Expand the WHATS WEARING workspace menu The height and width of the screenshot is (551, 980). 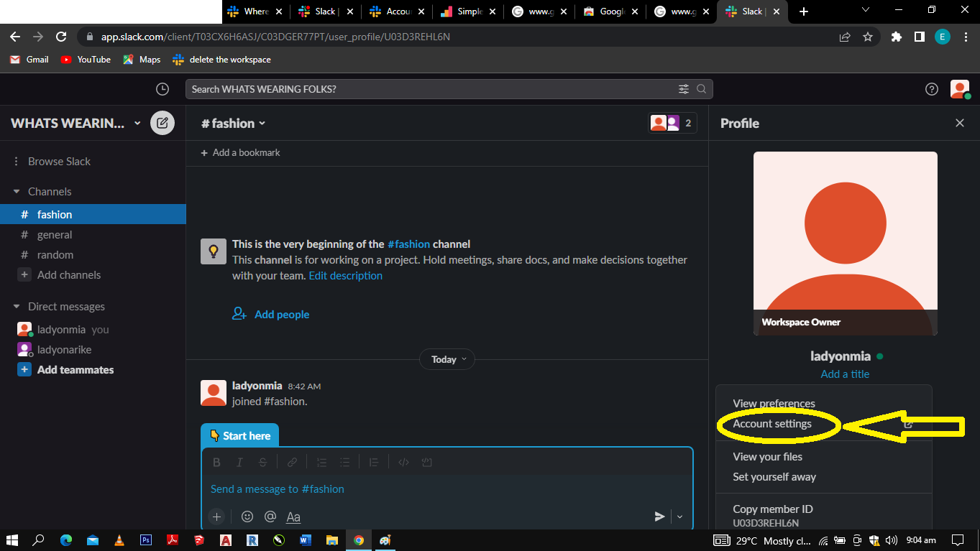click(76, 124)
